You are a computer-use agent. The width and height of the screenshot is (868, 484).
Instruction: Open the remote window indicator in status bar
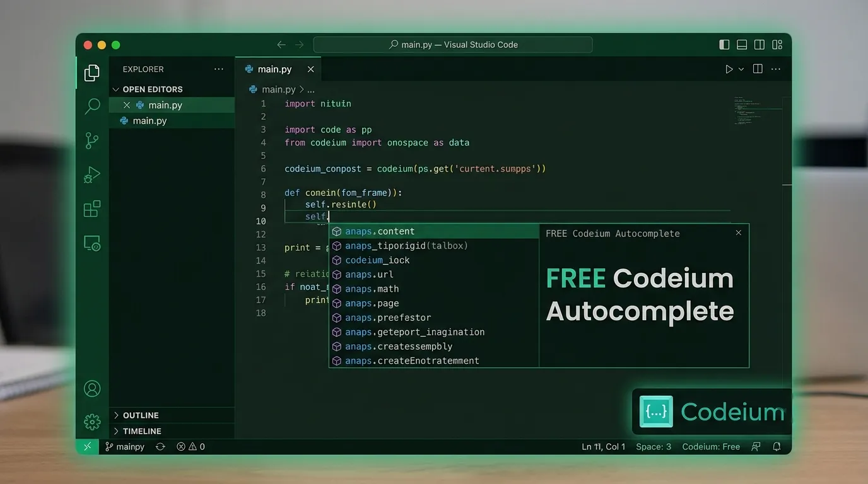pyautogui.click(x=87, y=447)
